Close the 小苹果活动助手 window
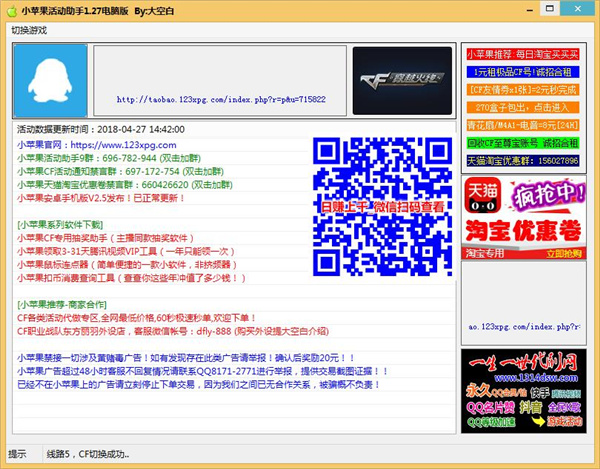600x469 pixels. pyautogui.click(x=578, y=9)
